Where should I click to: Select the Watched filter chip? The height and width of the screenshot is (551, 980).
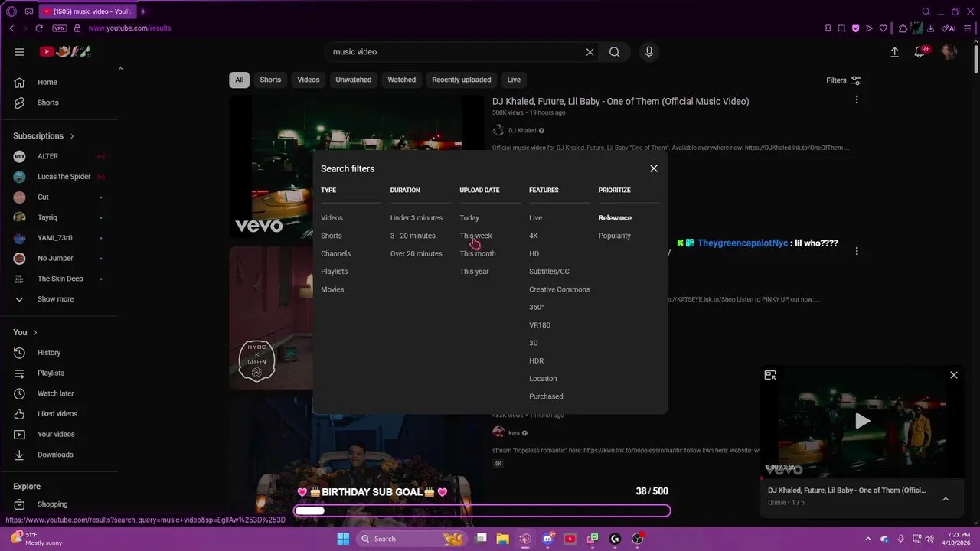coord(401,80)
